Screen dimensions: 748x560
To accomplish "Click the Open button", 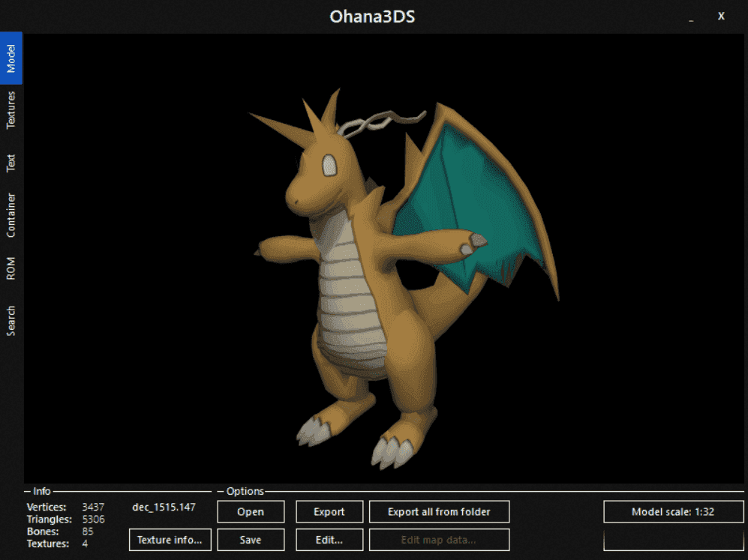I will click(x=251, y=512).
